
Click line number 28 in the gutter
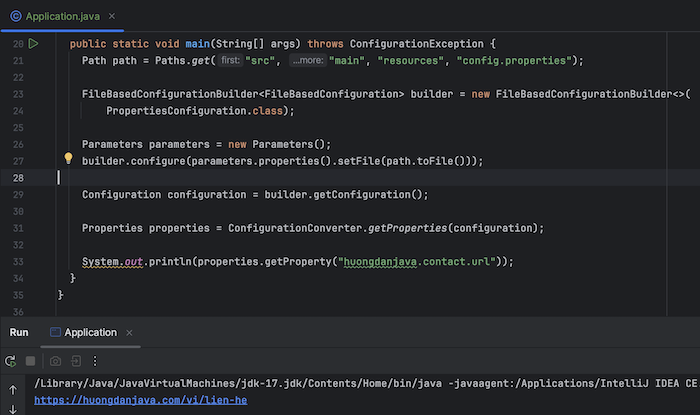click(18, 178)
